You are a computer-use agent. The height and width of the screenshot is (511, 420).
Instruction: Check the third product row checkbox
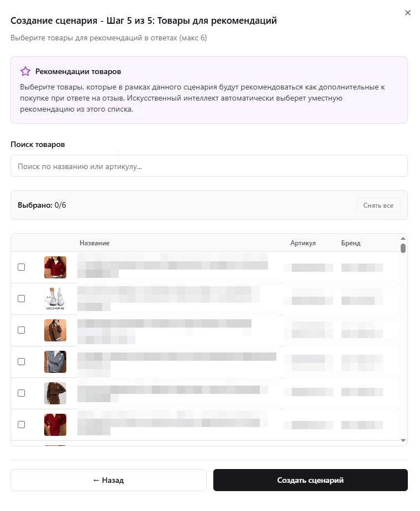(22, 330)
